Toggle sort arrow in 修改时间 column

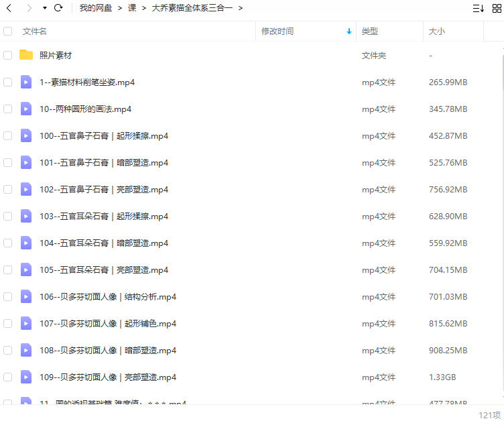click(349, 32)
